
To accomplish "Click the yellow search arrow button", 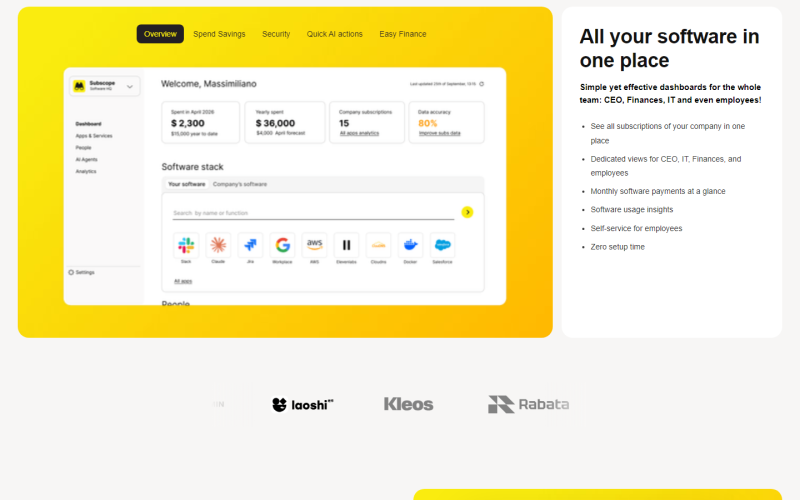I will tap(467, 212).
